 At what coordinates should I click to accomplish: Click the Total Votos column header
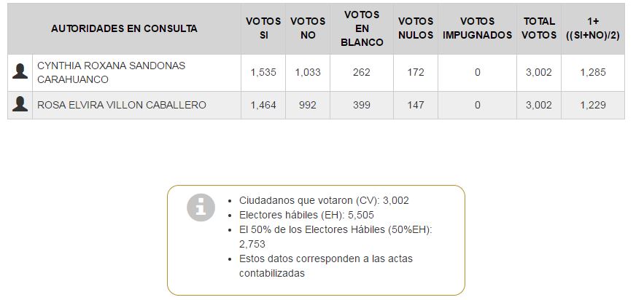click(539, 28)
